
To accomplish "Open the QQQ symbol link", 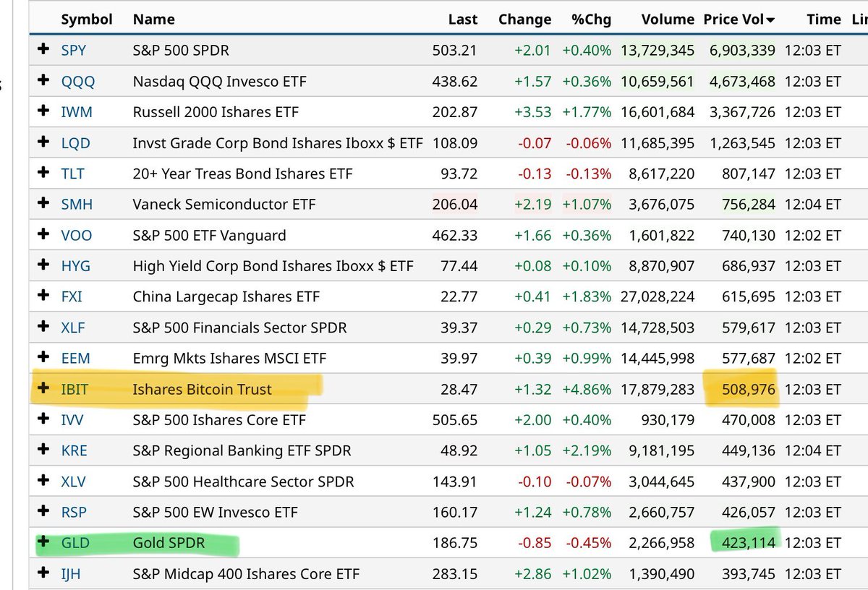I will coord(78,82).
